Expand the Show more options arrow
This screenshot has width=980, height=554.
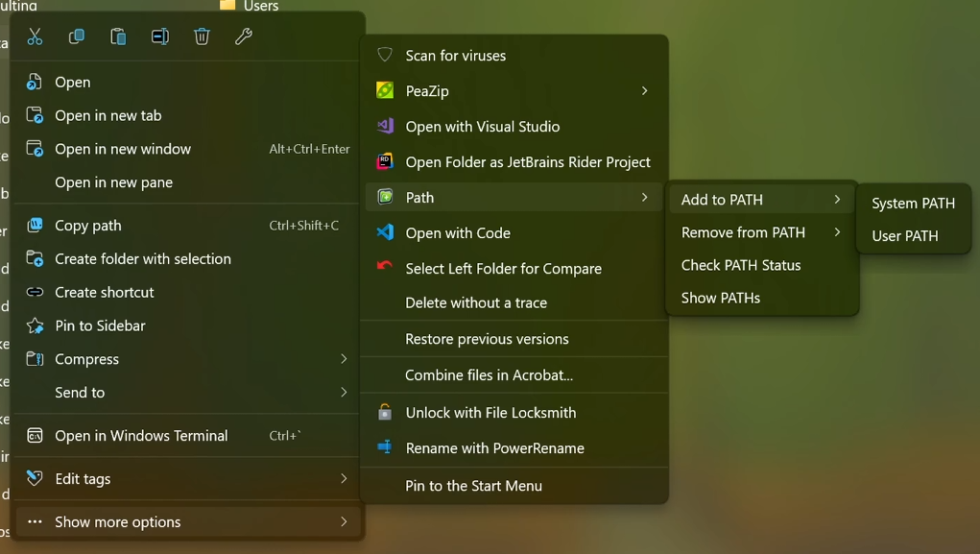click(344, 521)
